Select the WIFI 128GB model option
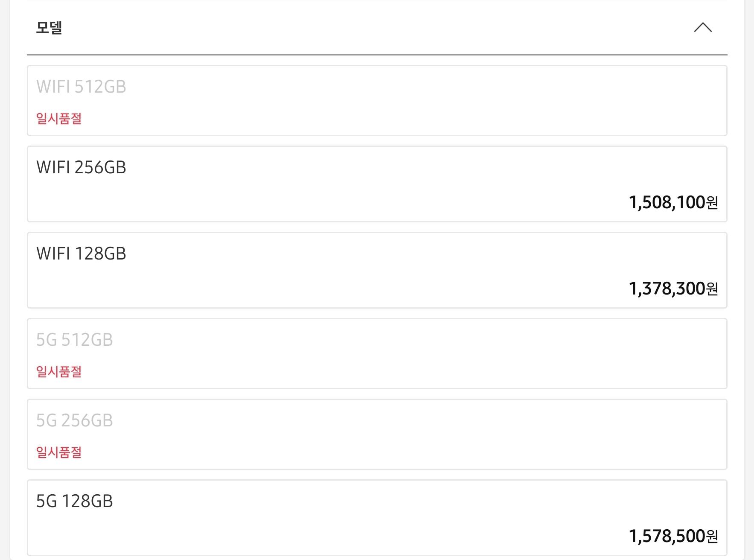Viewport: 754px width, 560px height. click(x=377, y=270)
